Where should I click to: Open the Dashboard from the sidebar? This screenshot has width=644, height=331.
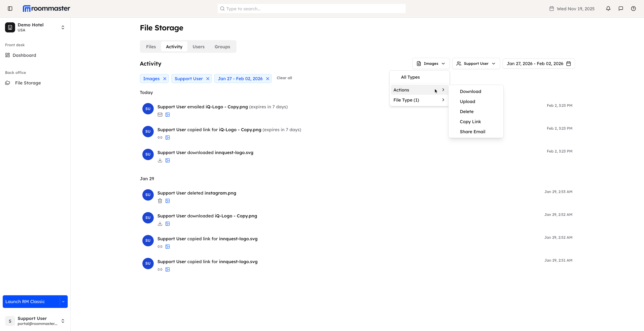pyautogui.click(x=24, y=55)
